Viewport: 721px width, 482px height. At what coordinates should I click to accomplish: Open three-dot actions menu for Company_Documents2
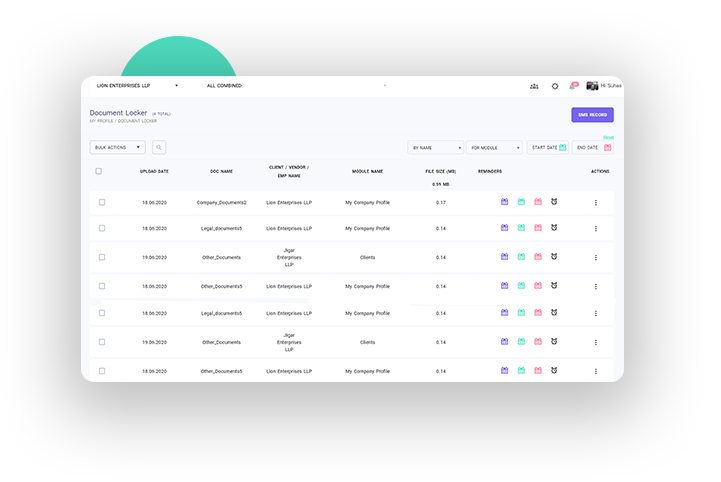[x=596, y=203]
